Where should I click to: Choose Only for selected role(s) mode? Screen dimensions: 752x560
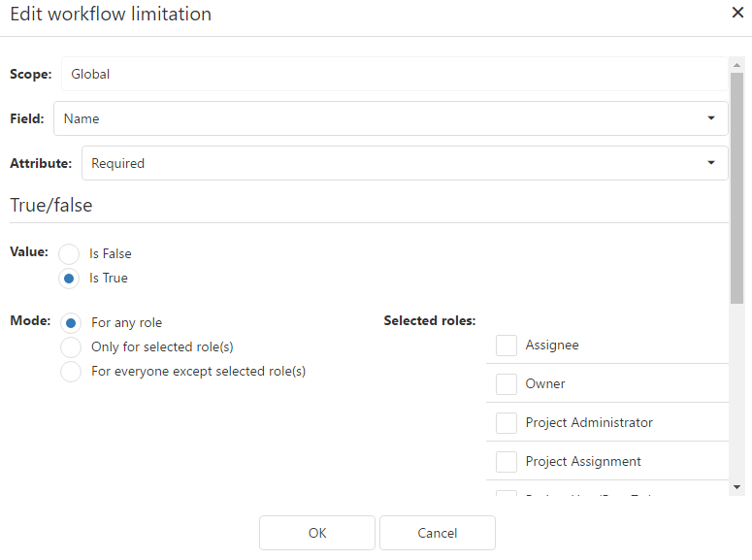[x=71, y=347]
